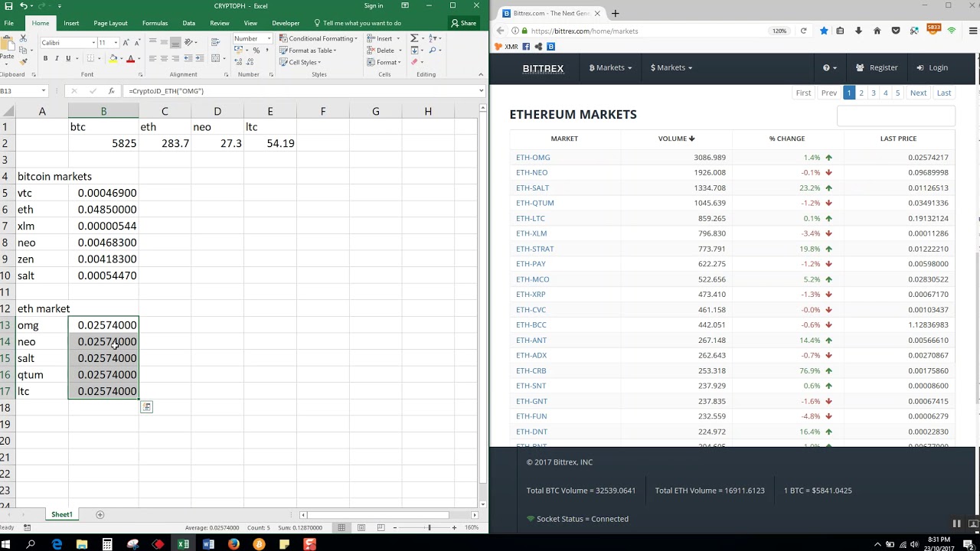Click the AutoSum sigma icon
980x551 pixels.
(x=414, y=38)
